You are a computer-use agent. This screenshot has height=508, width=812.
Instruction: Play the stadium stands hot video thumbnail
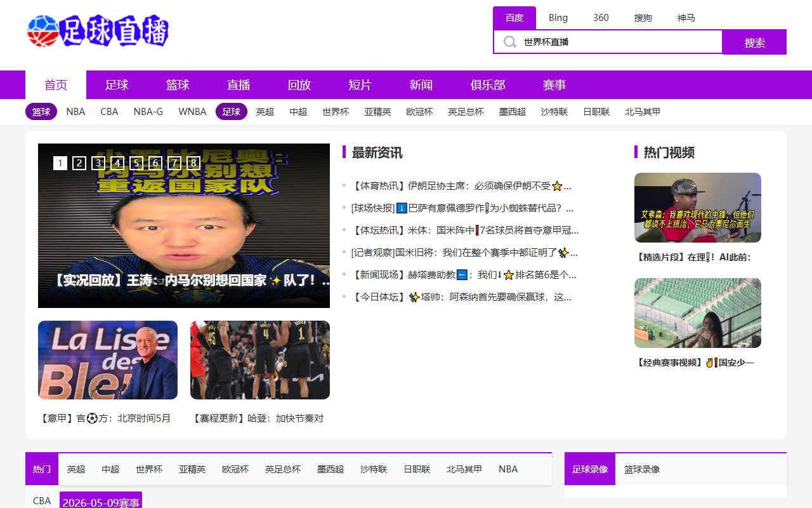698,313
